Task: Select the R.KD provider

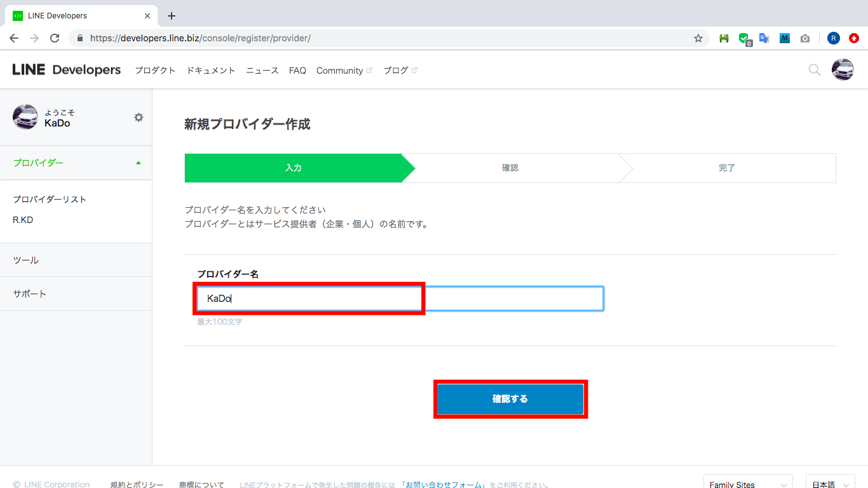Action: [x=23, y=220]
